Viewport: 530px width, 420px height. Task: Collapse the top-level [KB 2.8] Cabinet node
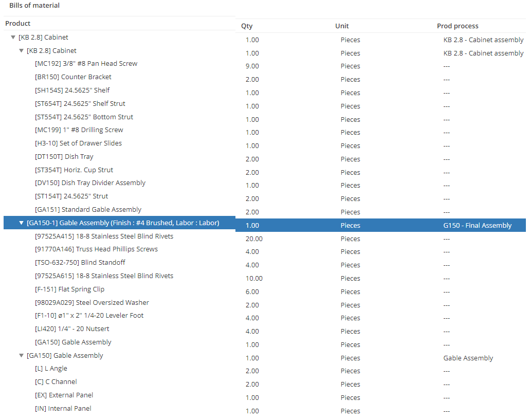tap(13, 38)
